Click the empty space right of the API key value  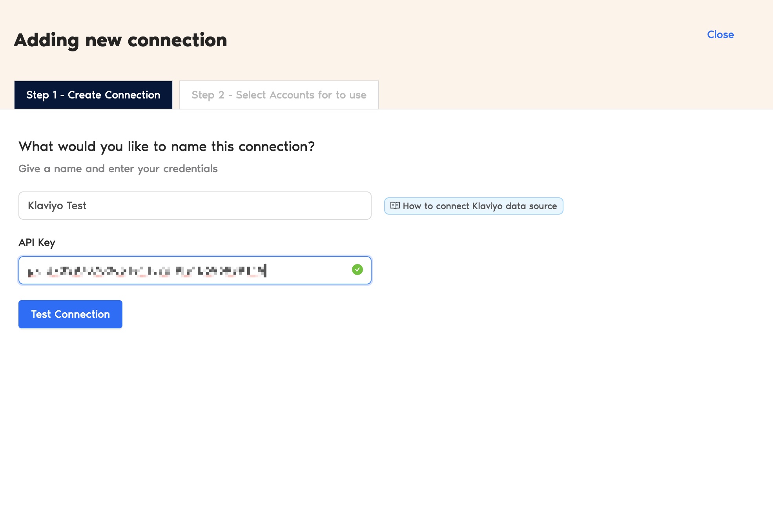coord(308,270)
